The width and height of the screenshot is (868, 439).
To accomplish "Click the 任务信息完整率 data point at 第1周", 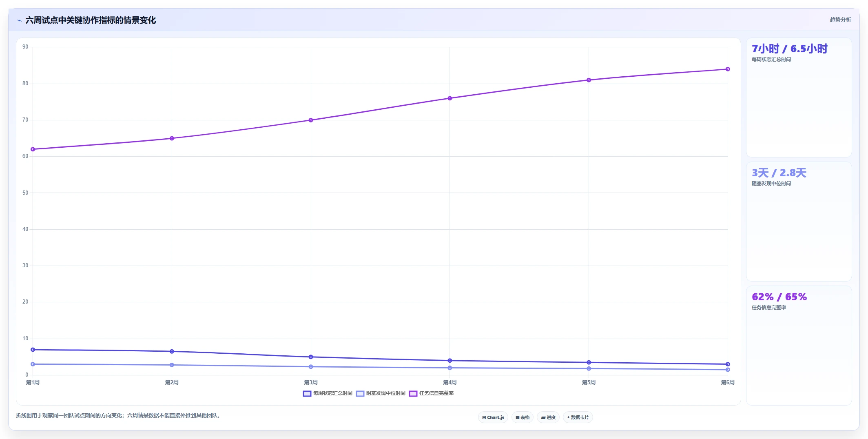I will [33, 149].
